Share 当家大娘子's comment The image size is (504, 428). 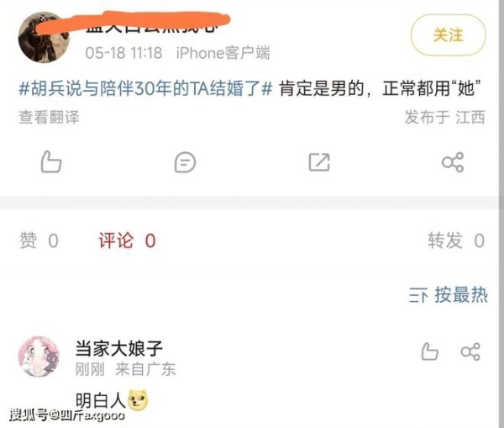tap(470, 351)
